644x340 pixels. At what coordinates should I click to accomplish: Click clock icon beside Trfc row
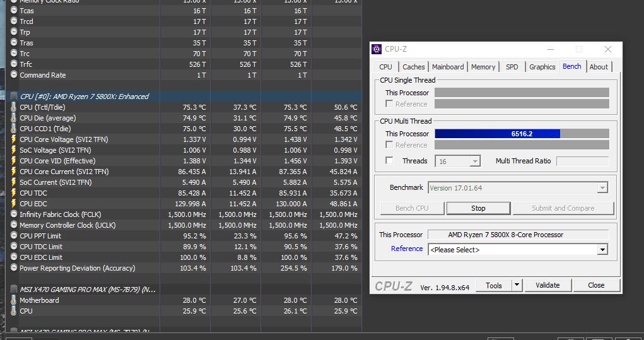[13, 64]
